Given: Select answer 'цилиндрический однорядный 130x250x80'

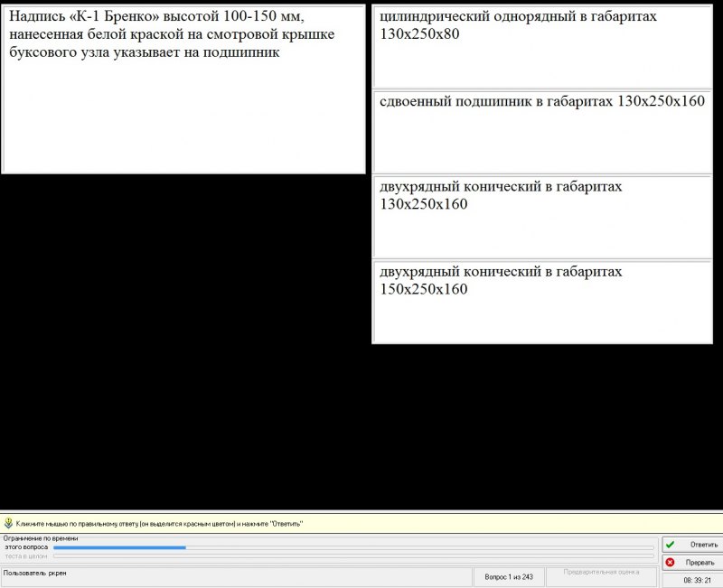Looking at the screenshot, I should point(542,47).
